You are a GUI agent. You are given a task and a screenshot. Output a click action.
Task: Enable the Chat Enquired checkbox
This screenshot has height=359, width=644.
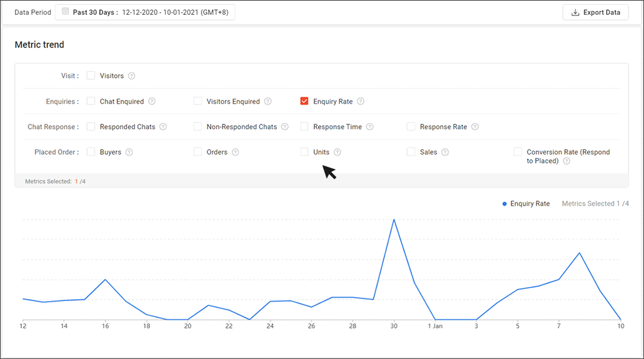[x=91, y=101]
